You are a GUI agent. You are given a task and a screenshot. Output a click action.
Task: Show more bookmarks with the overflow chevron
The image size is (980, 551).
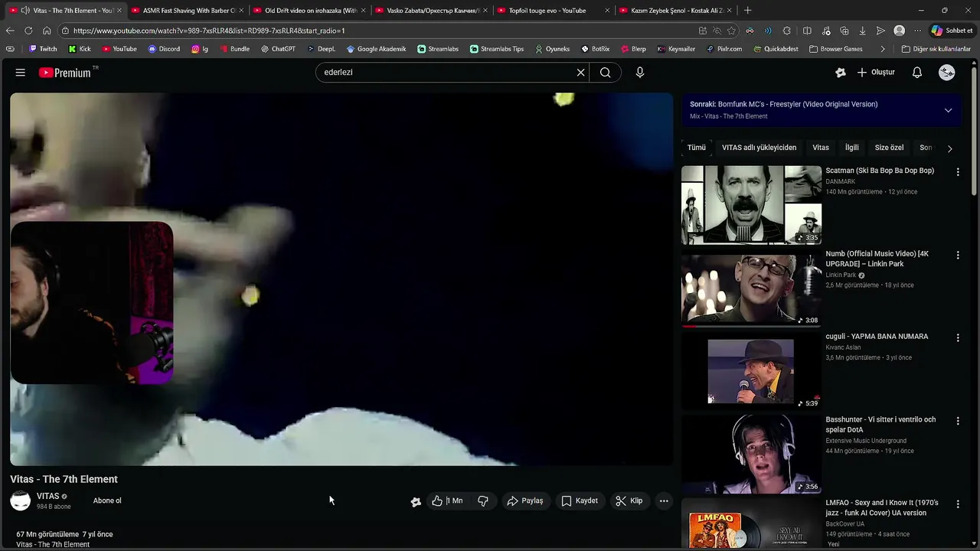(883, 49)
